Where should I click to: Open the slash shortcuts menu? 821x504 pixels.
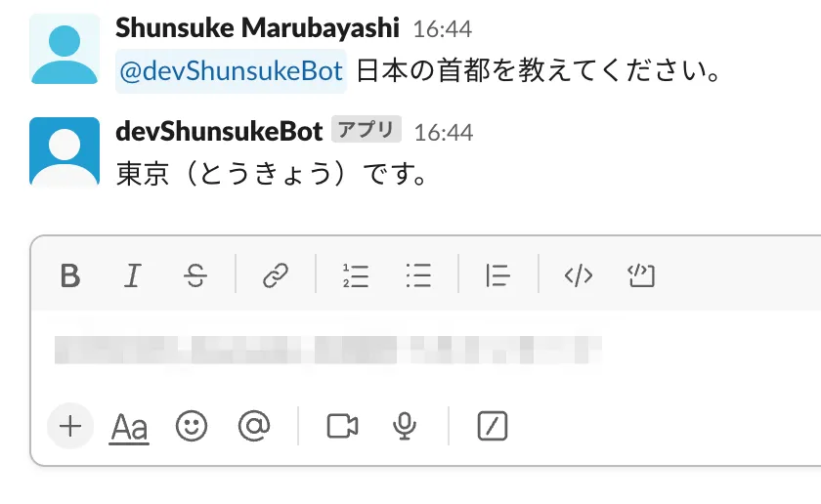(x=493, y=426)
